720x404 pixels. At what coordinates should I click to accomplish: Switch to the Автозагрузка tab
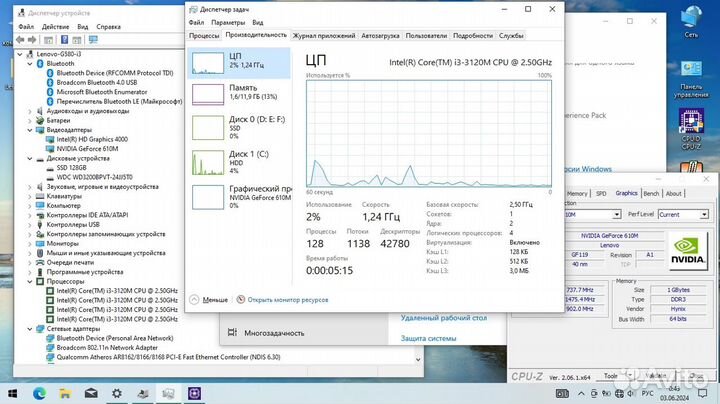coord(380,35)
